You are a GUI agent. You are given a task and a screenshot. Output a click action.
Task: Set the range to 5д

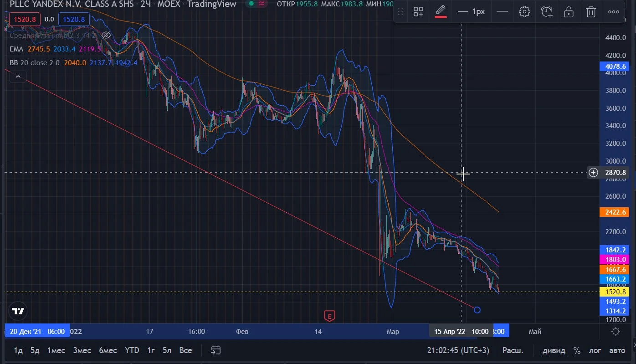[35, 350]
